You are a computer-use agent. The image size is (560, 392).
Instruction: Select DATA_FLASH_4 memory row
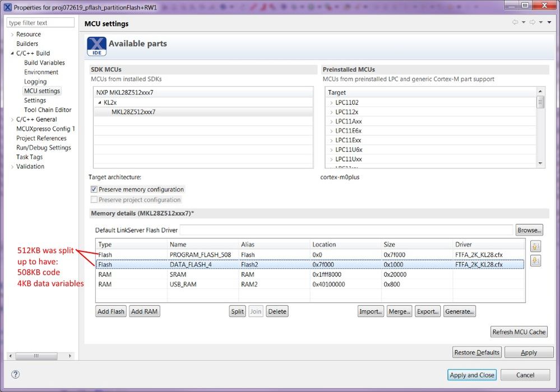tap(310, 265)
